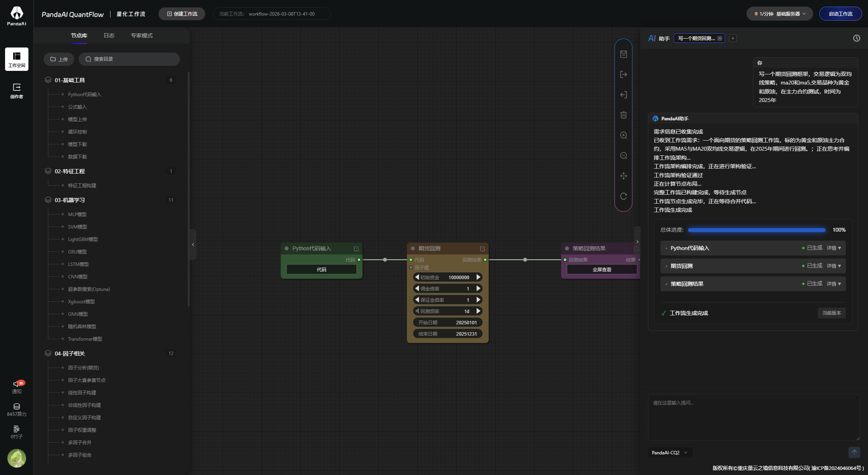Click the circular refresh icon in canvas toolbar
The height and width of the screenshot is (475, 868).
tap(623, 196)
